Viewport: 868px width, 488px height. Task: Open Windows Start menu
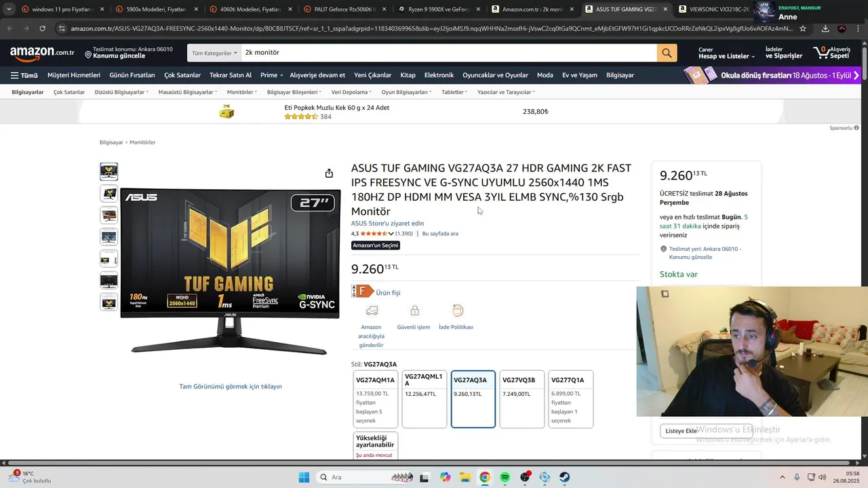coord(304,477)
